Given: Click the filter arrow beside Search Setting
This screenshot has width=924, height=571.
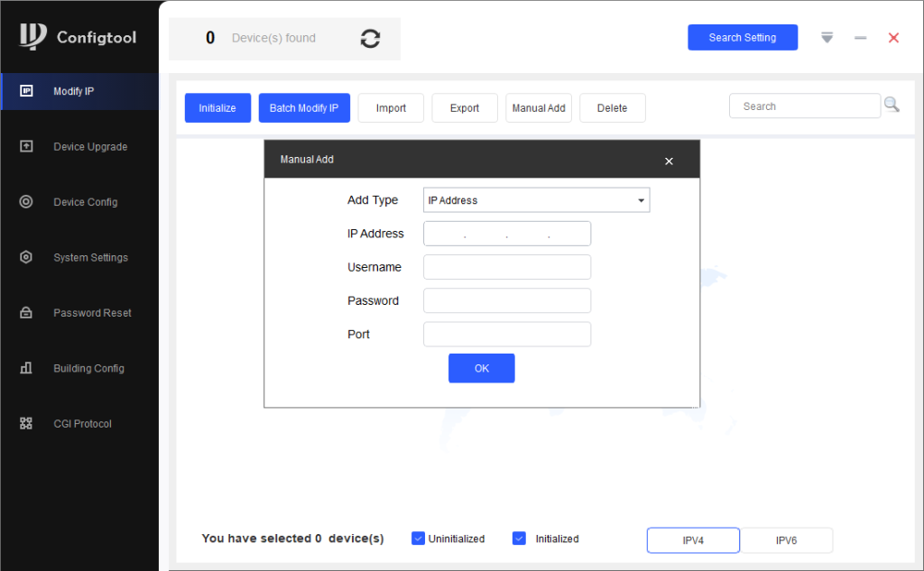Looking at the screenshot, I should (x=827, y=37).
